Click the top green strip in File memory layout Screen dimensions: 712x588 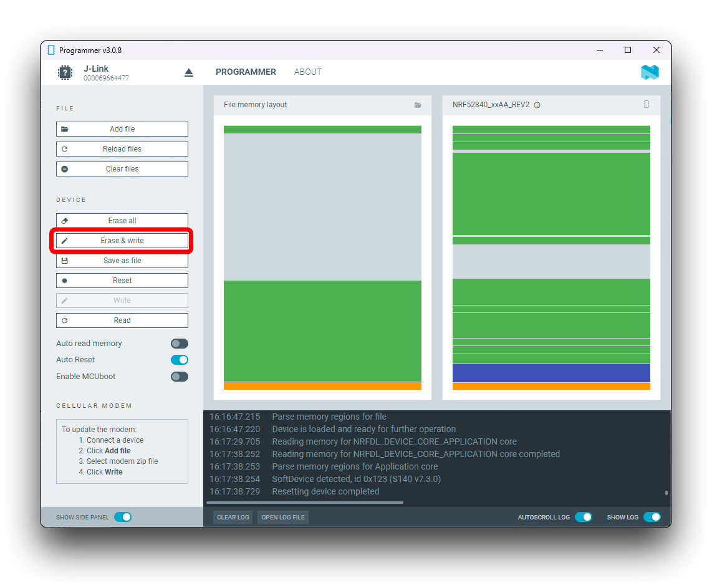(x=322, y=130)
